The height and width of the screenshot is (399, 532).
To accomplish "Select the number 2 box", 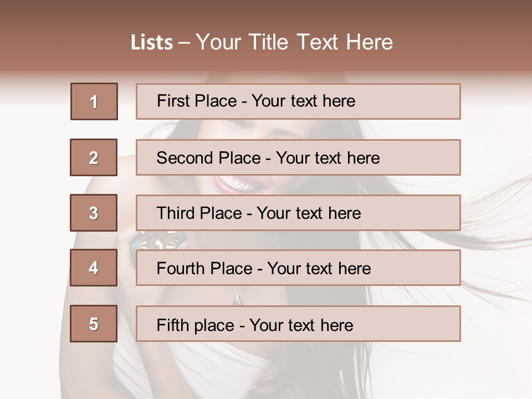I will tap(94, 157).
